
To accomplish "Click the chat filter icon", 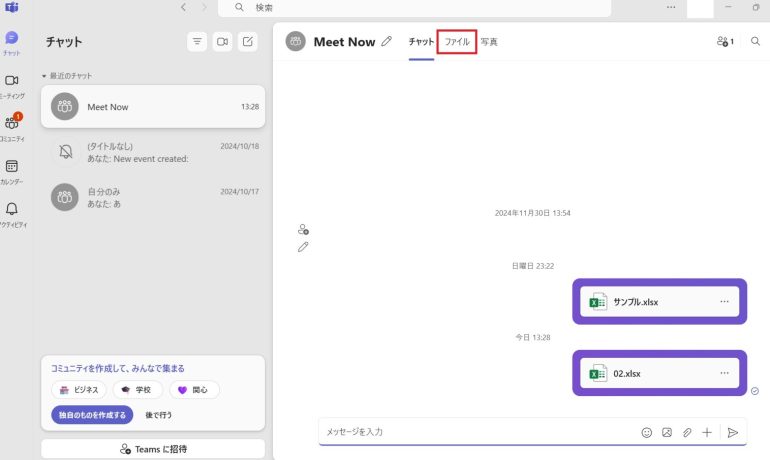I will [197, 42].
